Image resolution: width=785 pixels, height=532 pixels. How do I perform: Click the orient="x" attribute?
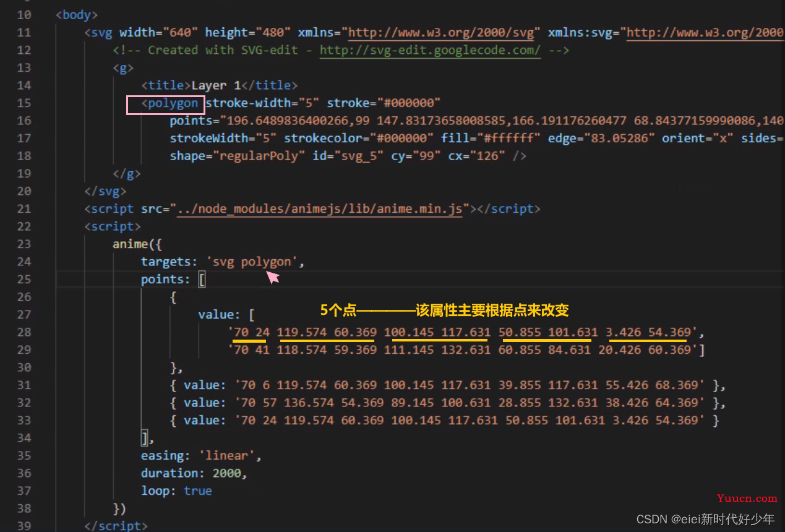pyautogui.click(x=698, y=139)
